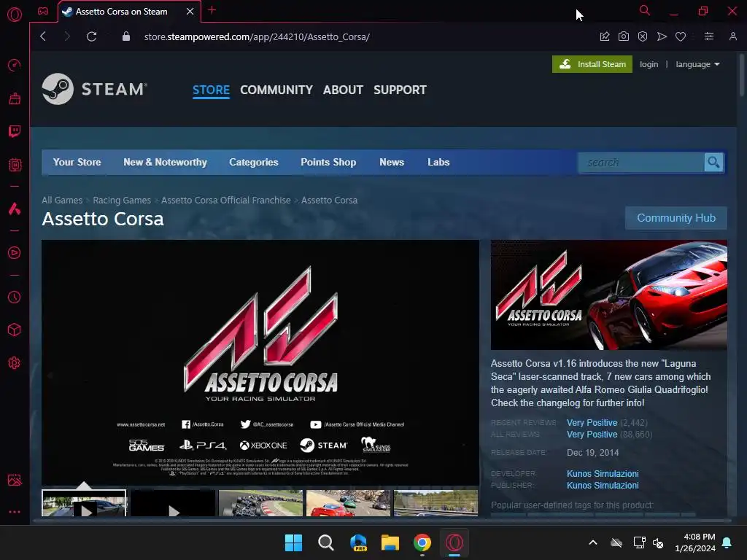Open Your Store menu
Image resolution: width=747 pixels, height=560 pixels.
pos(77,163)
